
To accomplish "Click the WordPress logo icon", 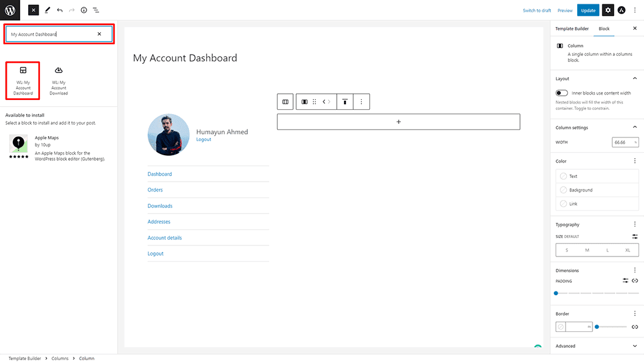I will (10, 10).
